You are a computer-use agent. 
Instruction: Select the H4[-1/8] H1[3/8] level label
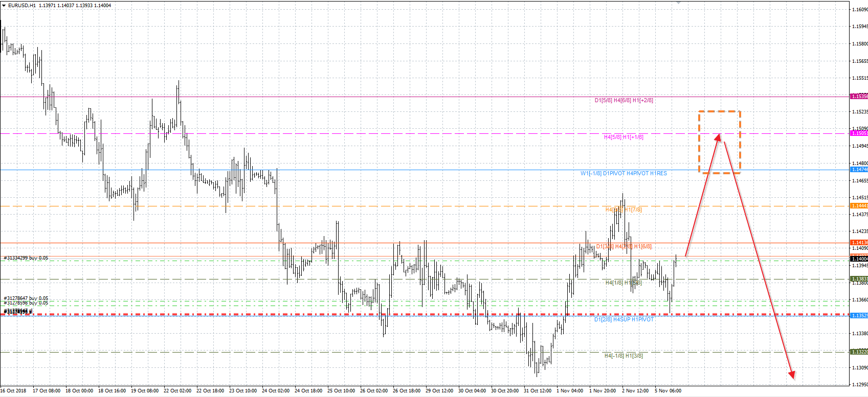(x=624, y=356)
